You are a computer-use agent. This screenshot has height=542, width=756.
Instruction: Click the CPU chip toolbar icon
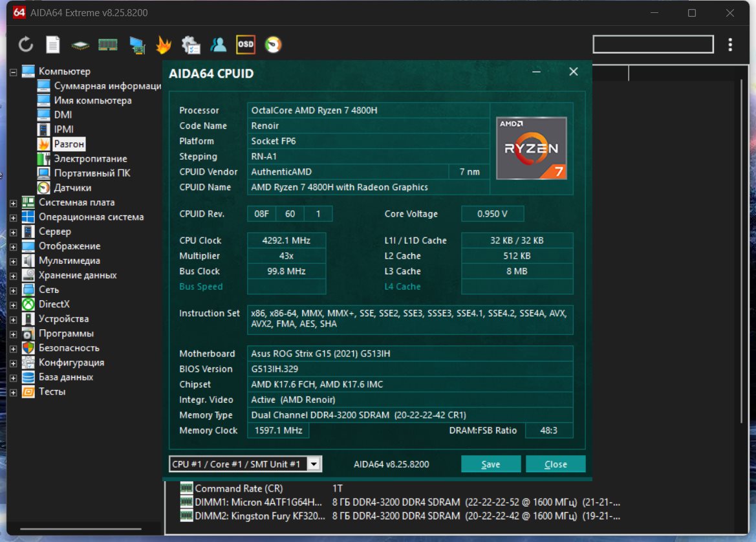coord(80,45)
